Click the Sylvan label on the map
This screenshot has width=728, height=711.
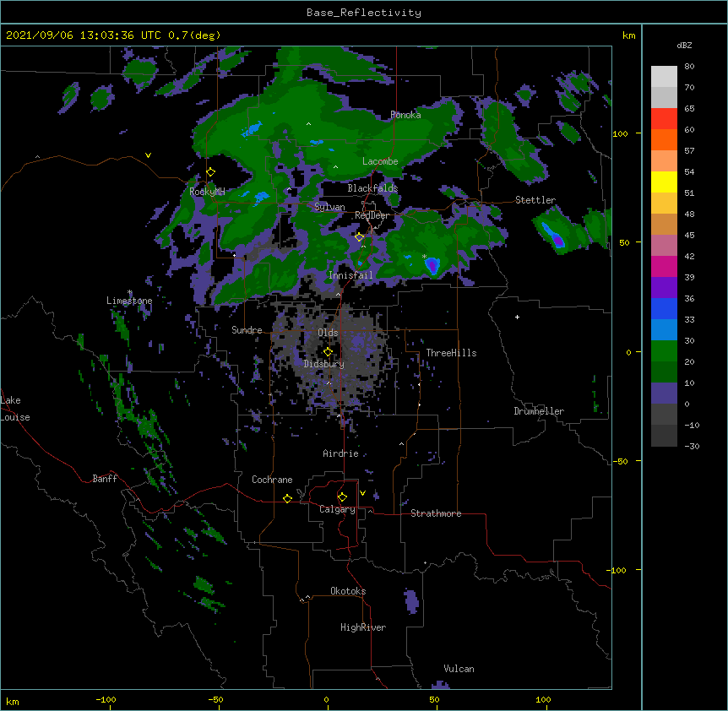coord(329,207)
